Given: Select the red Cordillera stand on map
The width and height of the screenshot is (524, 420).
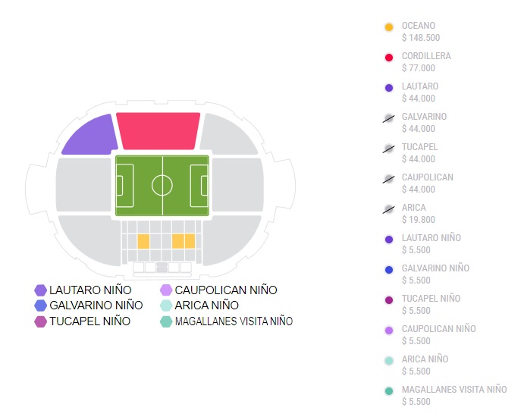Looking at the screenshot, I should tap(158, 130).
